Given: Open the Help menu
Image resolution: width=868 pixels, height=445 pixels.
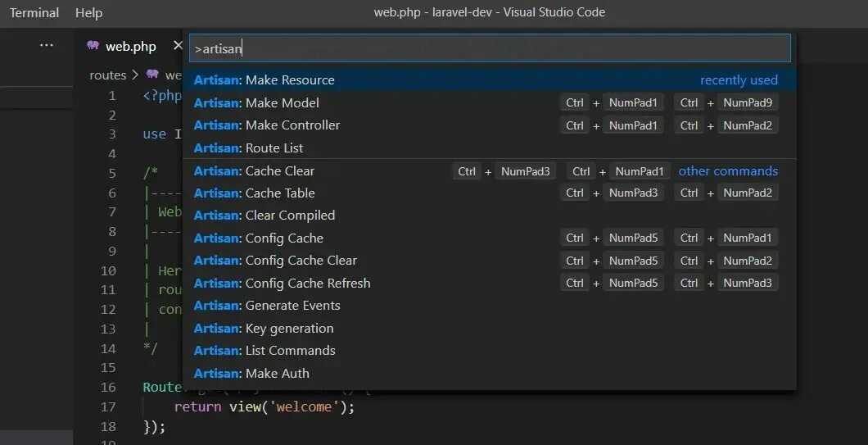Looking at the screenshot, I should click(x=88, y=12).
